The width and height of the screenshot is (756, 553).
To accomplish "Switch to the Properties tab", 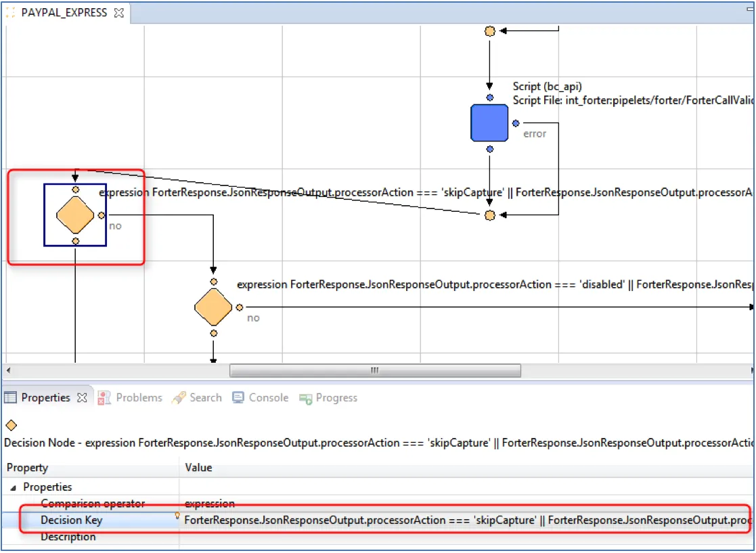I will click(x=46, y=398).
